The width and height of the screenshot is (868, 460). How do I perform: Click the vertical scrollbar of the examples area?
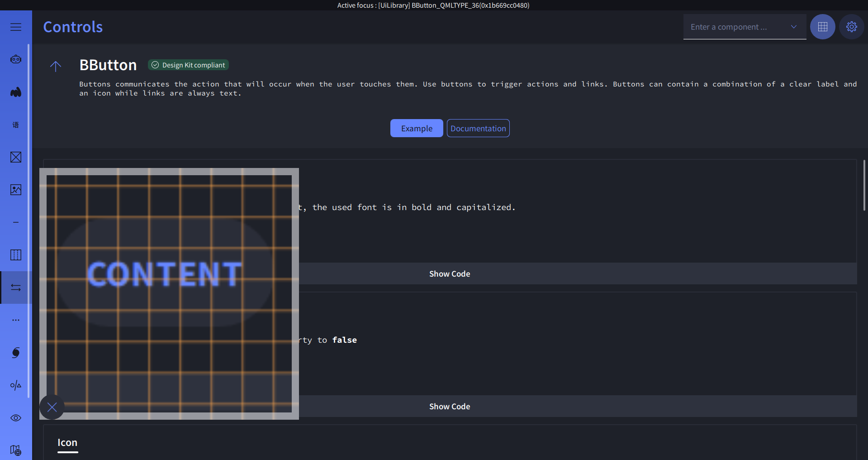click(x=864, y=185)
